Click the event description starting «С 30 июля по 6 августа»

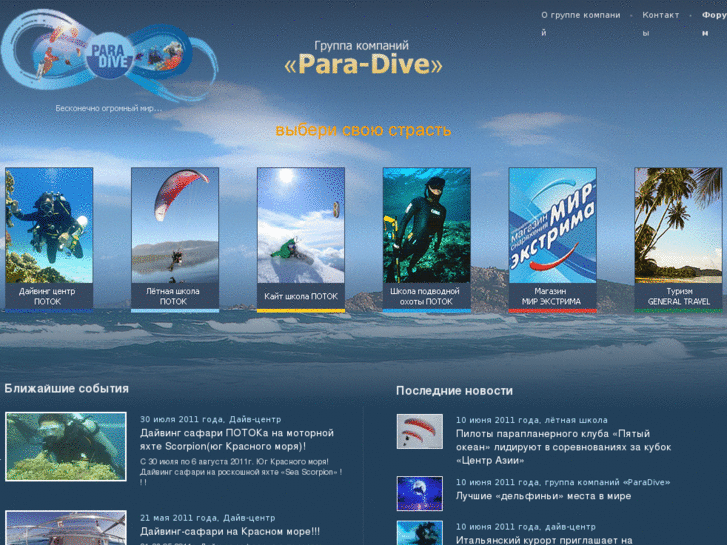click(241, 472)
